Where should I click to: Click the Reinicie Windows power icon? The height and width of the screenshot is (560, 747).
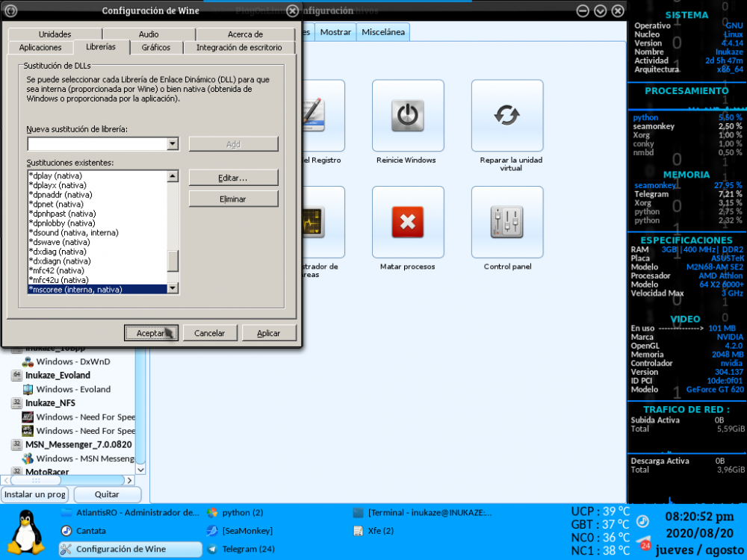pos(406,116)
